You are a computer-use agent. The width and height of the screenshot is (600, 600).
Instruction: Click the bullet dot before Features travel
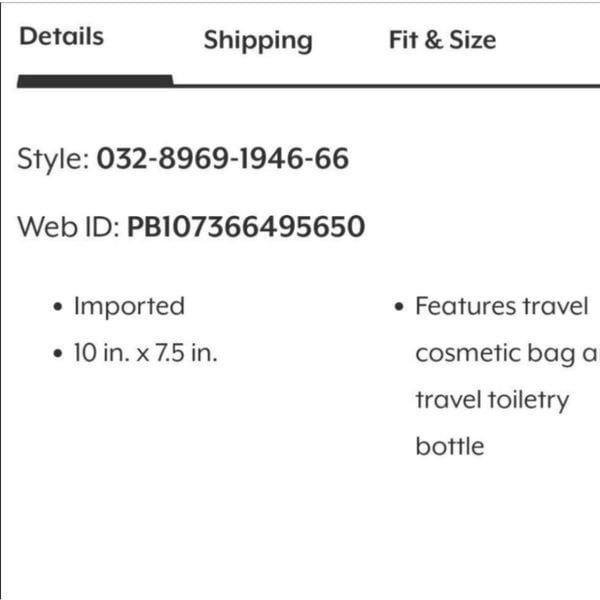coord(399,307)
